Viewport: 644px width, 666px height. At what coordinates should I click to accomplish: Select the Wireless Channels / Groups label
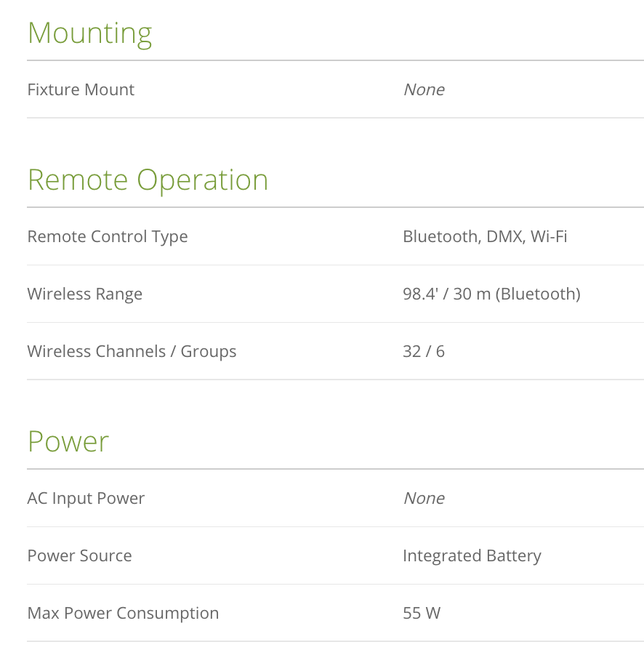(x=132, y=351)
